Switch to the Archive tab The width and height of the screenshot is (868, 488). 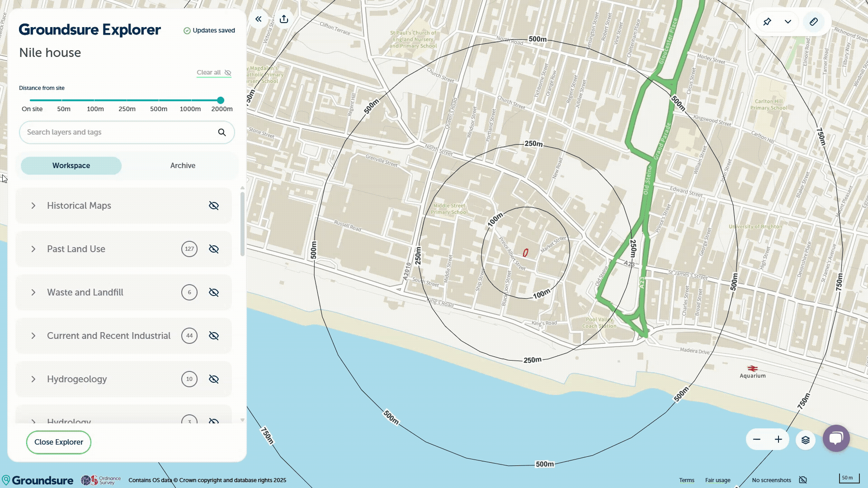coord(182,165)
